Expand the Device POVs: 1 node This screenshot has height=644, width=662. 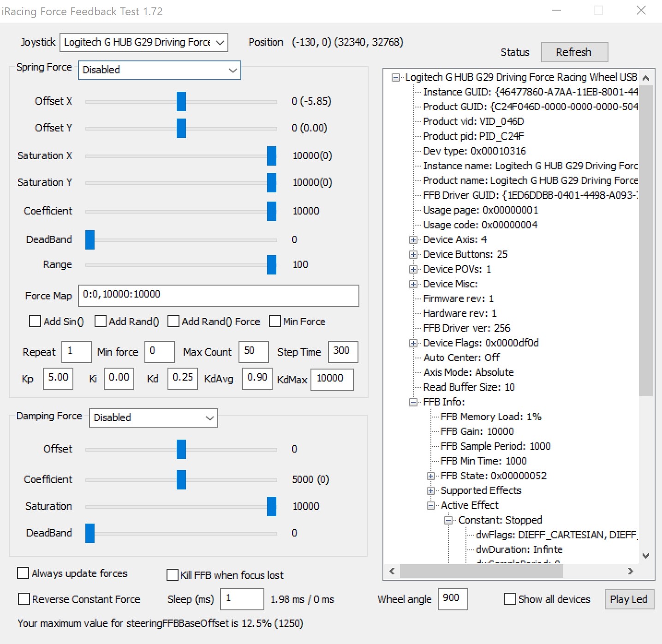(x=413, y=269)
